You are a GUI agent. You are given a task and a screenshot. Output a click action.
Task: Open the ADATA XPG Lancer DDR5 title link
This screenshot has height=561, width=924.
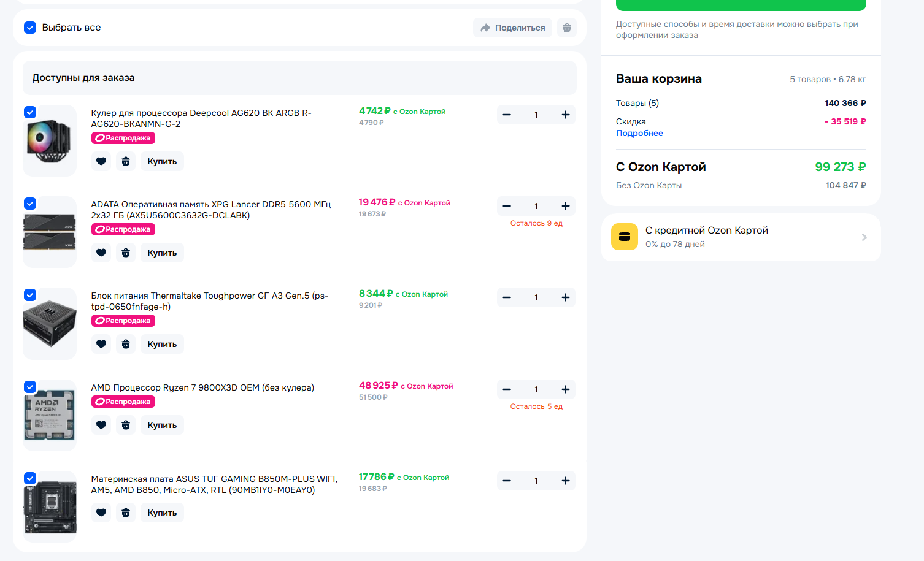point(211,210)
